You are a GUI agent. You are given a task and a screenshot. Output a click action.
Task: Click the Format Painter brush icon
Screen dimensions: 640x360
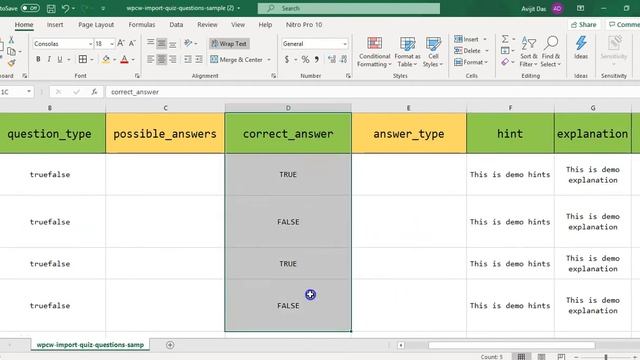(11, 63)
